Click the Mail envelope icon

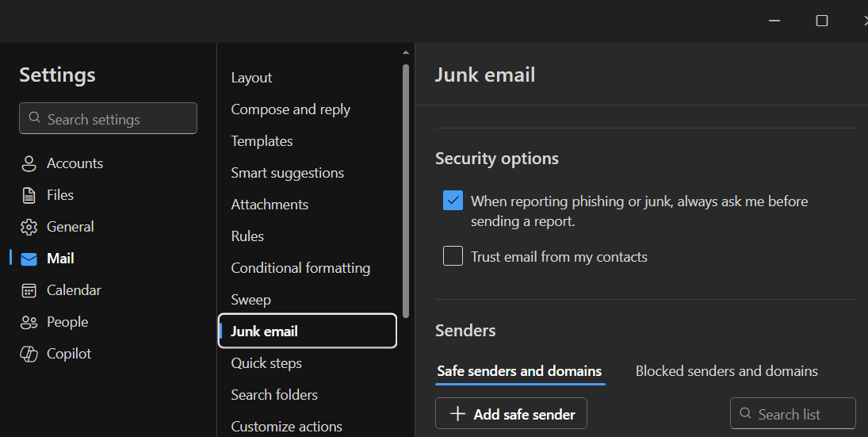(29, 259)
